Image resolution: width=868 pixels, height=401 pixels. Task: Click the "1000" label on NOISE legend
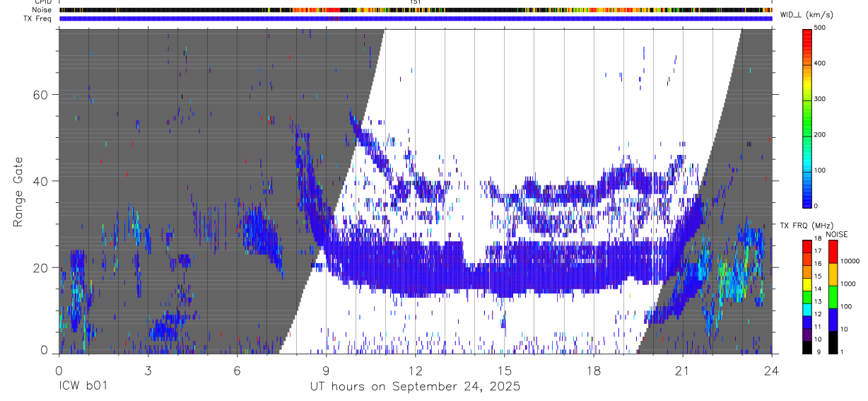(x=848, y=284)
